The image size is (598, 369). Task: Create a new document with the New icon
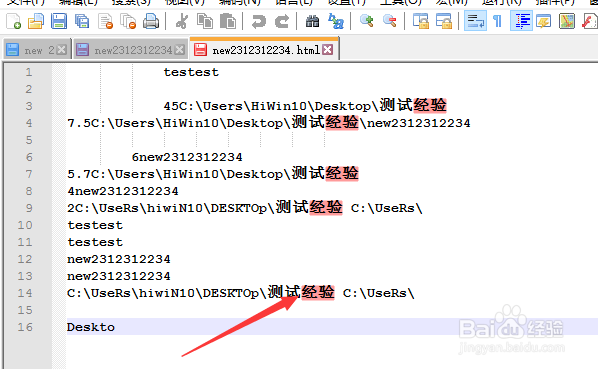click(13, 21)
